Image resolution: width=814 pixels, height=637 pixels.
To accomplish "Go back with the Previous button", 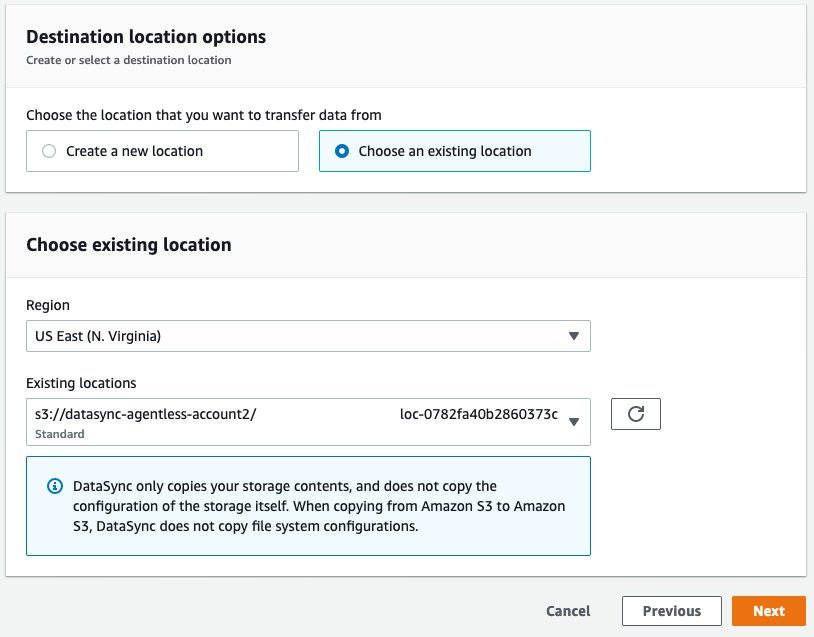I will (671, 611).
